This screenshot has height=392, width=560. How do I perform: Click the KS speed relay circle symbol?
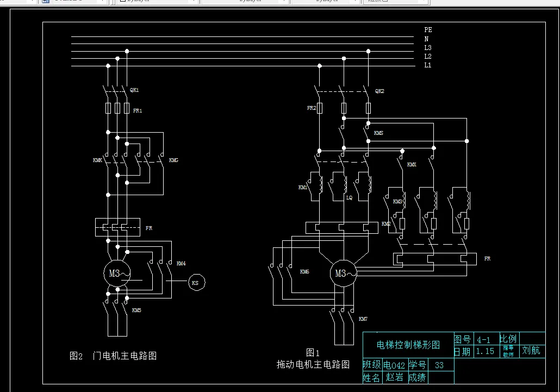click(196, 282)
